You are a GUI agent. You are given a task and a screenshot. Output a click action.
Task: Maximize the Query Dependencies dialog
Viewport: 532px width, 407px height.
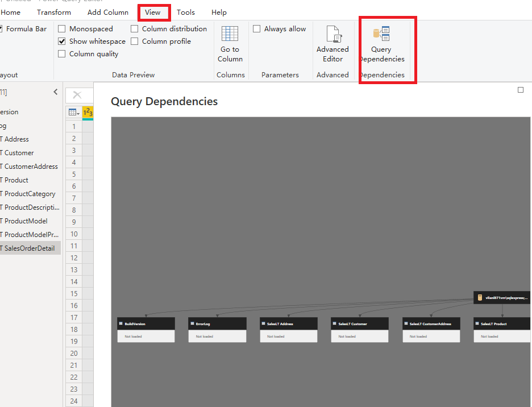pyautogui.click(x=521, y=90)
